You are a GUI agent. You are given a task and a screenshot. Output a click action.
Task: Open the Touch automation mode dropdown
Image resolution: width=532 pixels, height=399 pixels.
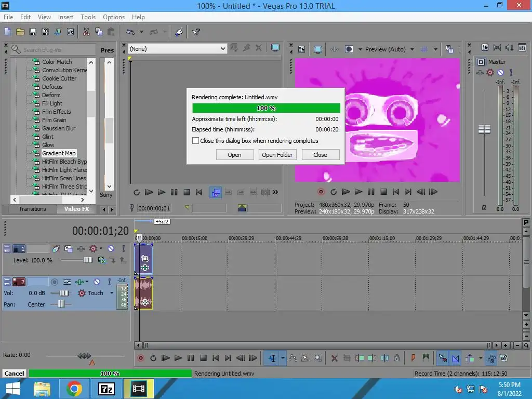(x=112, y=293)
